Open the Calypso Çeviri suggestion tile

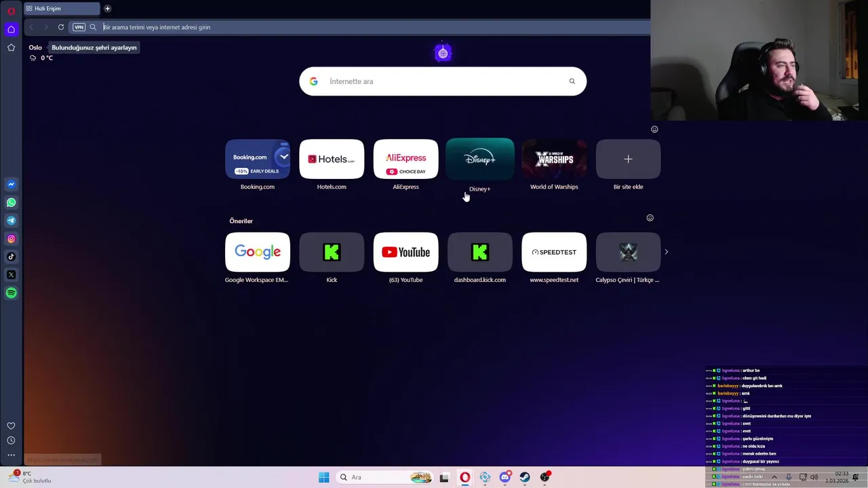pos(628,252)
